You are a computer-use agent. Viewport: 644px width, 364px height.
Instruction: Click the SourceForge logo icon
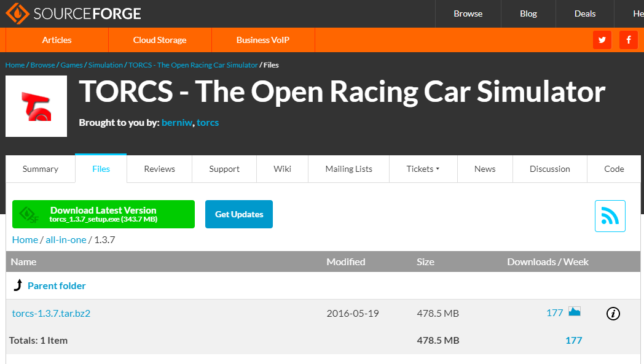pyautogui.click(x=17, y=14)
